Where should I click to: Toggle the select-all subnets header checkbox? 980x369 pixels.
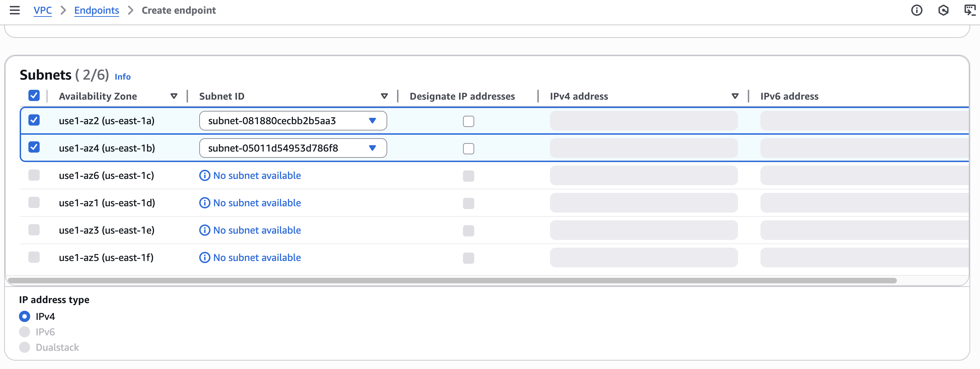(x=34, y=95)
